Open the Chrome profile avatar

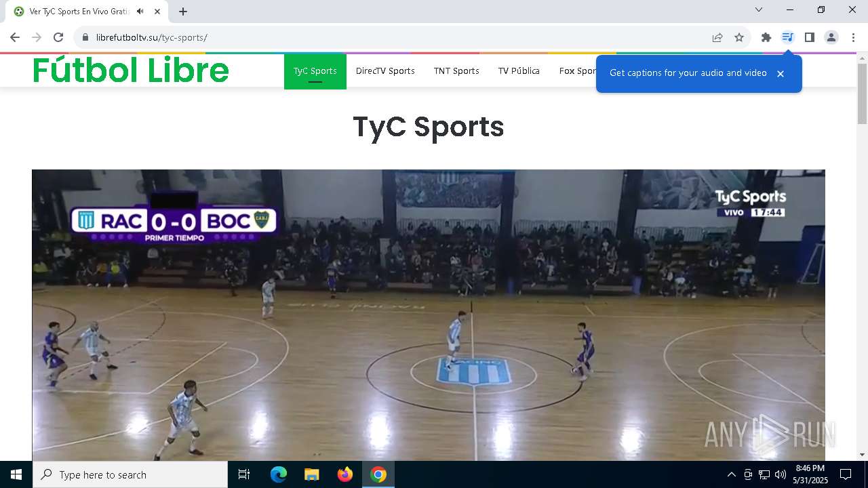coord(831,37)
